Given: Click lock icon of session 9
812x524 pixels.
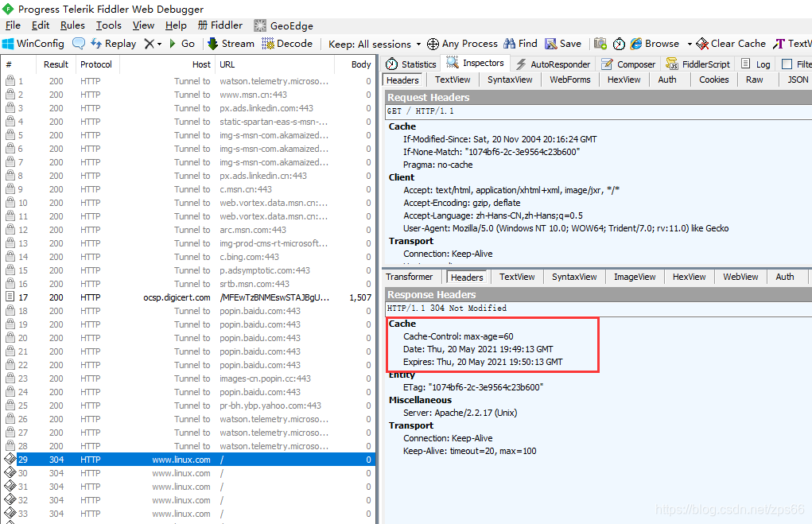Looking at the screenshot, I should (x=10, y=189).
